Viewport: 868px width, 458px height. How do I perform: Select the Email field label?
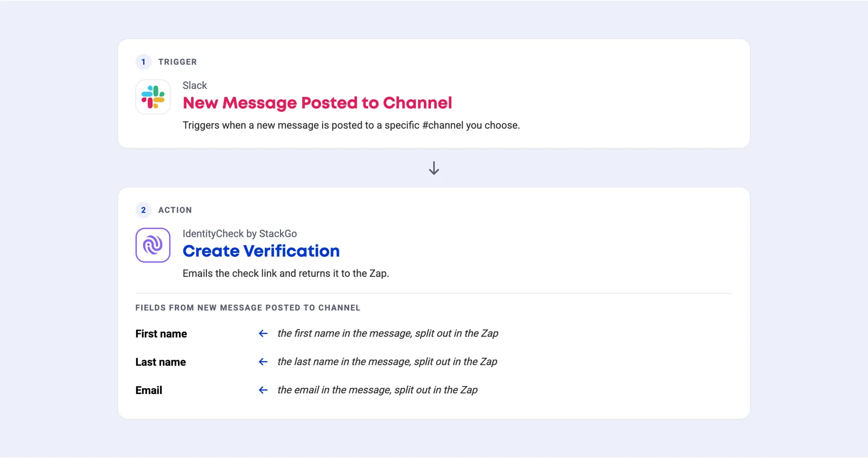(x=149, y=390)
